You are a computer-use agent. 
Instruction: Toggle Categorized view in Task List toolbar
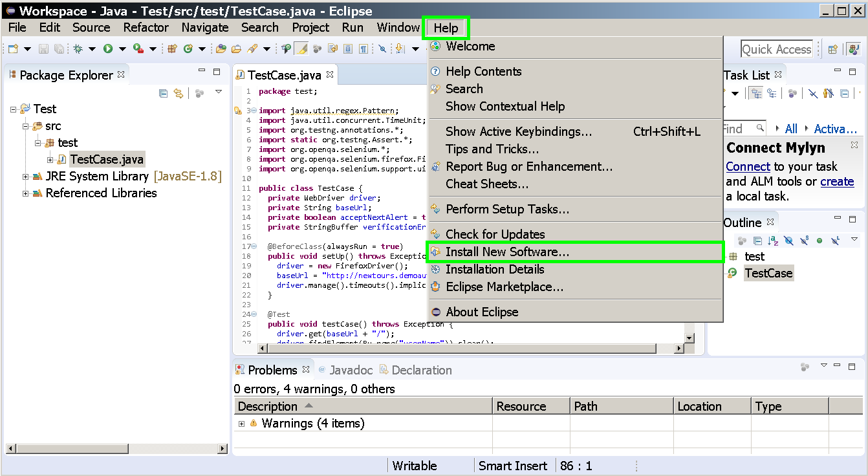pos(755,92)
